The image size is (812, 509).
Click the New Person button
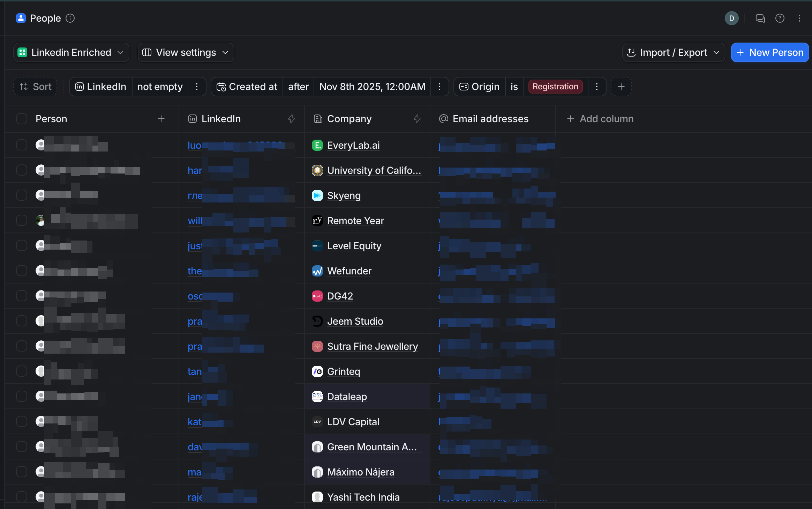tap(770, 52)
